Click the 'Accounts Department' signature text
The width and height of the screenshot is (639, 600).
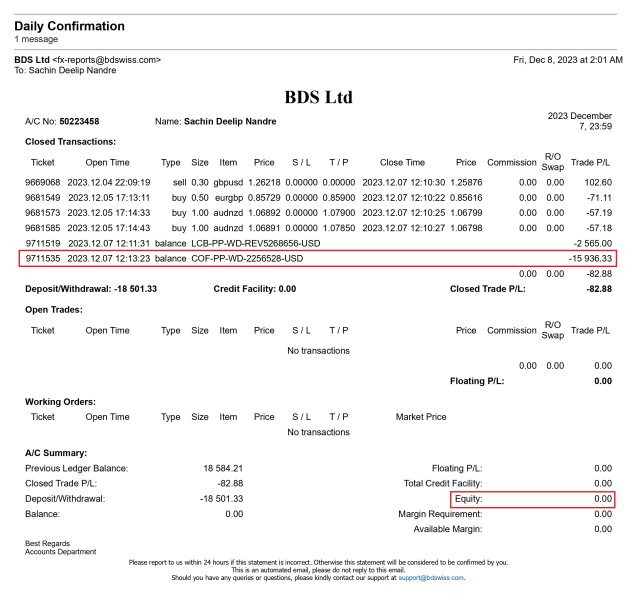(60, 552)
